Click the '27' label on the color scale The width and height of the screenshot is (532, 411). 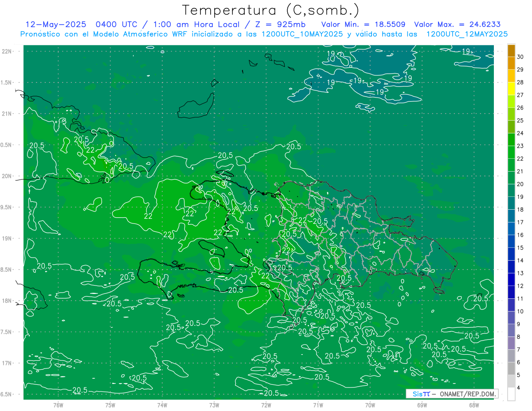520,95
